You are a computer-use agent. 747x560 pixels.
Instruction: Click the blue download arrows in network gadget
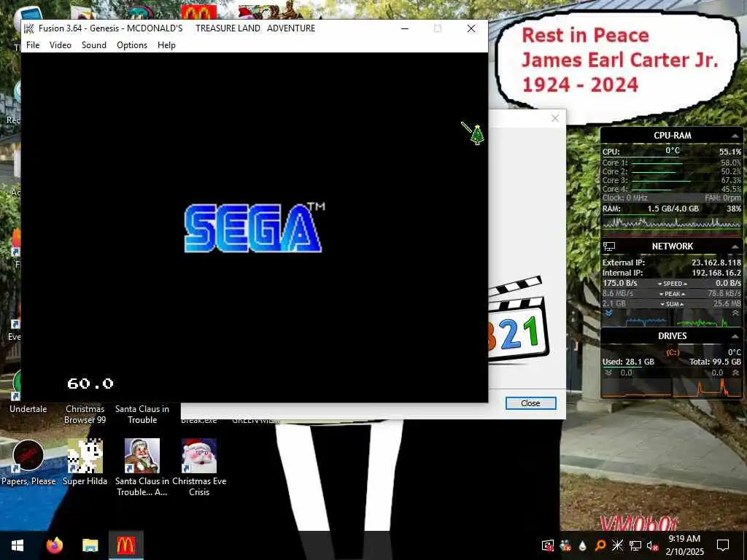tap(609, 313)
